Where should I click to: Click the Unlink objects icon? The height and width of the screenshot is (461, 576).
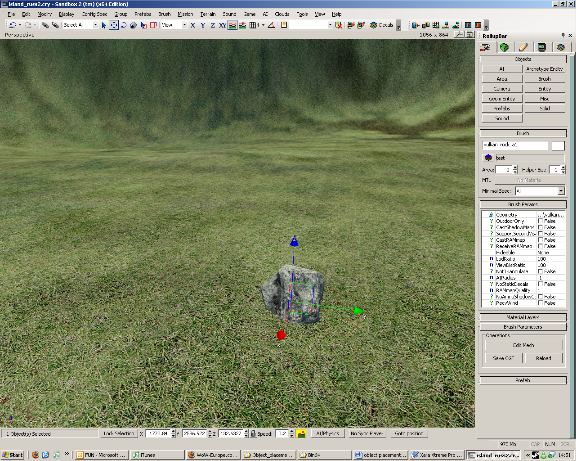pos(55,25)
